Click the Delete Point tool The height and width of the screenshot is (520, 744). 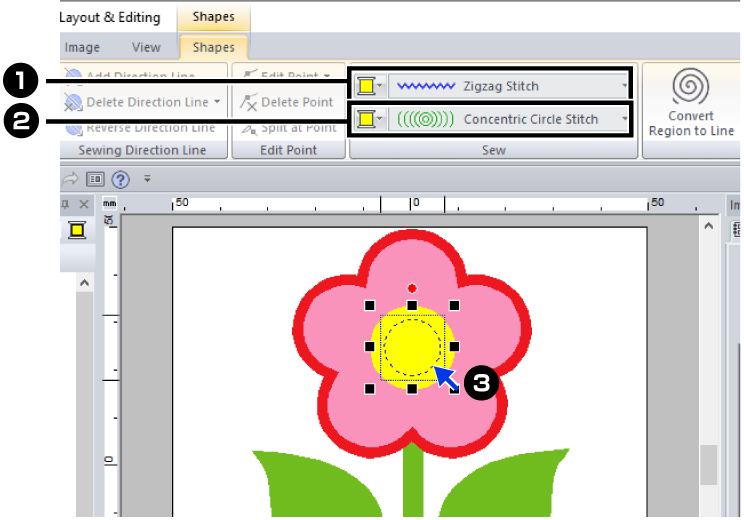(x=286, y=102)
